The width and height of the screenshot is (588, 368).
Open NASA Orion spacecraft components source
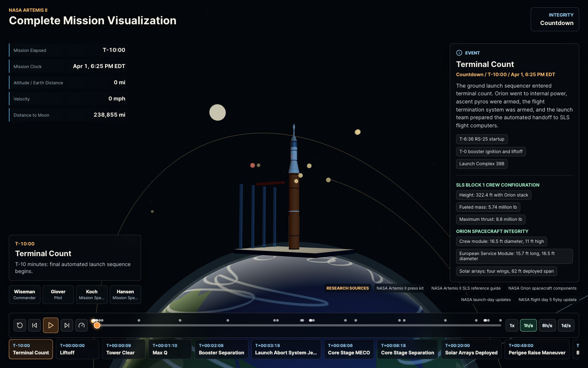point(542,288)
